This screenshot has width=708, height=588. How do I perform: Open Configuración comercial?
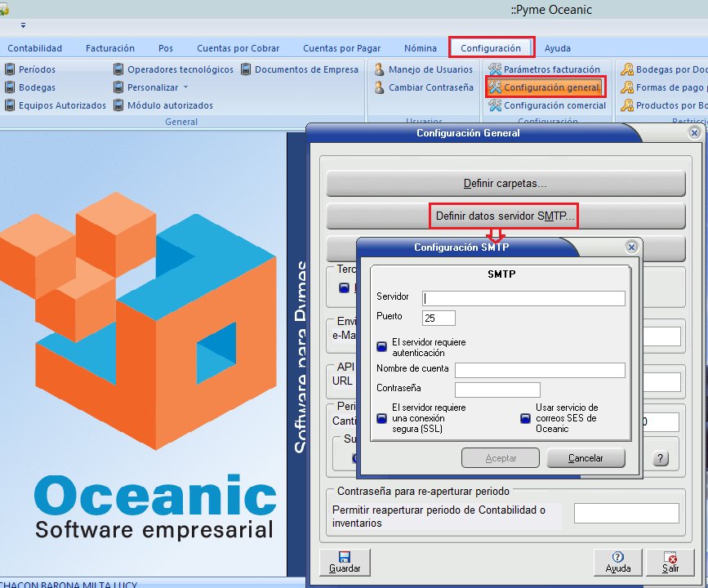[495, 105]
